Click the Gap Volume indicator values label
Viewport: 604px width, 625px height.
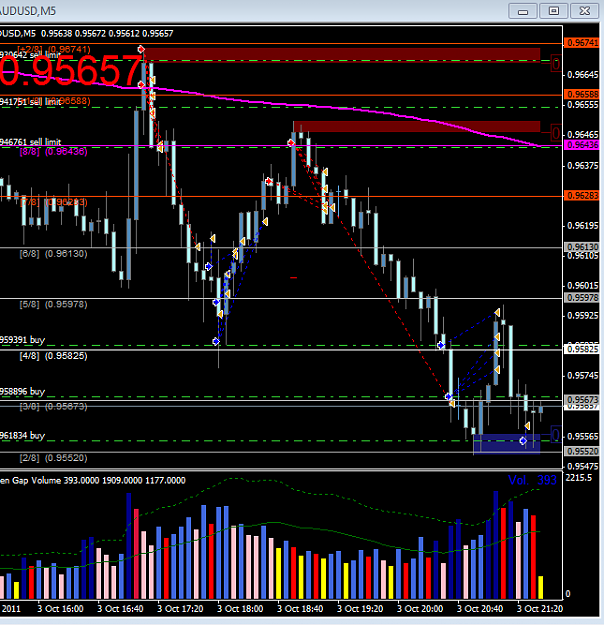pos(92,480)
